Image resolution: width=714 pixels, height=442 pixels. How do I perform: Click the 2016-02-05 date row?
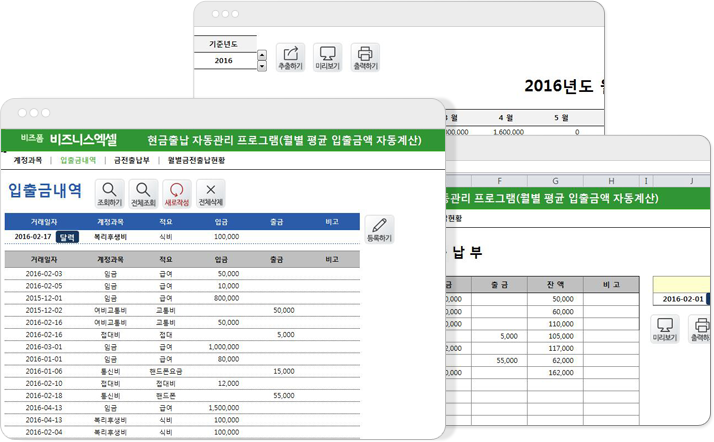tap(44, 286)
